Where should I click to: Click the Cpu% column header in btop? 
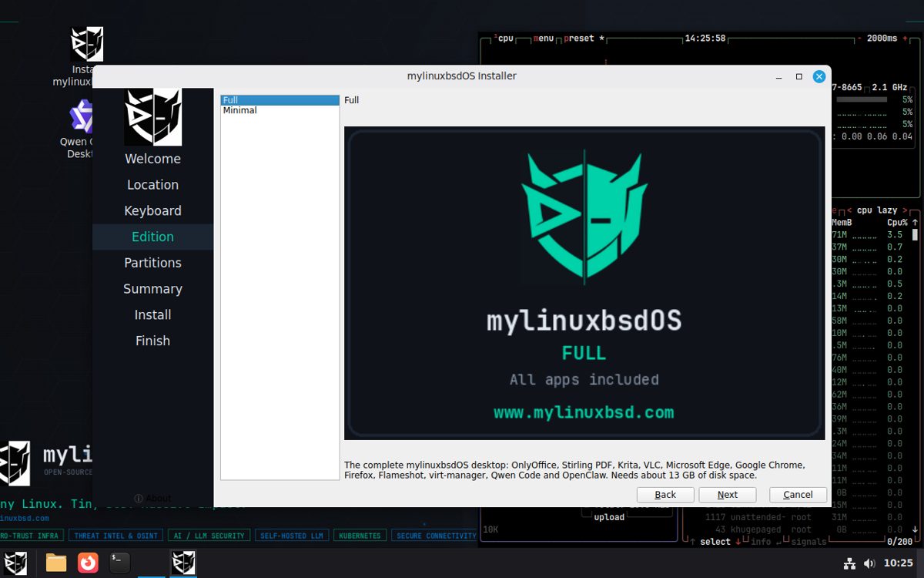[897, 222]
